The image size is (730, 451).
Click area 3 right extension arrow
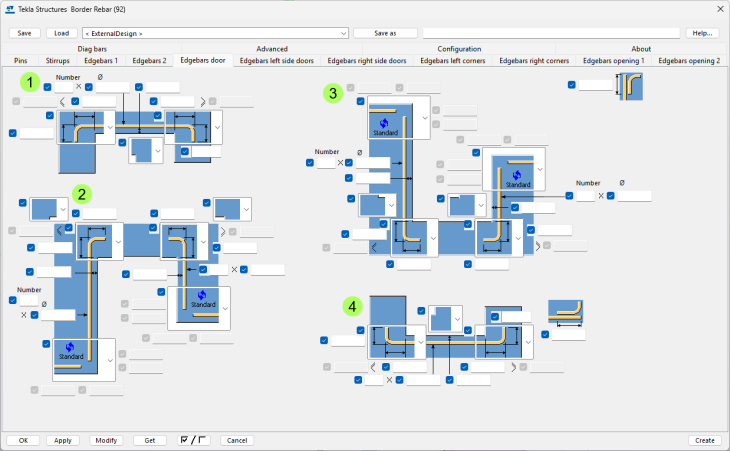pos(538,246)
